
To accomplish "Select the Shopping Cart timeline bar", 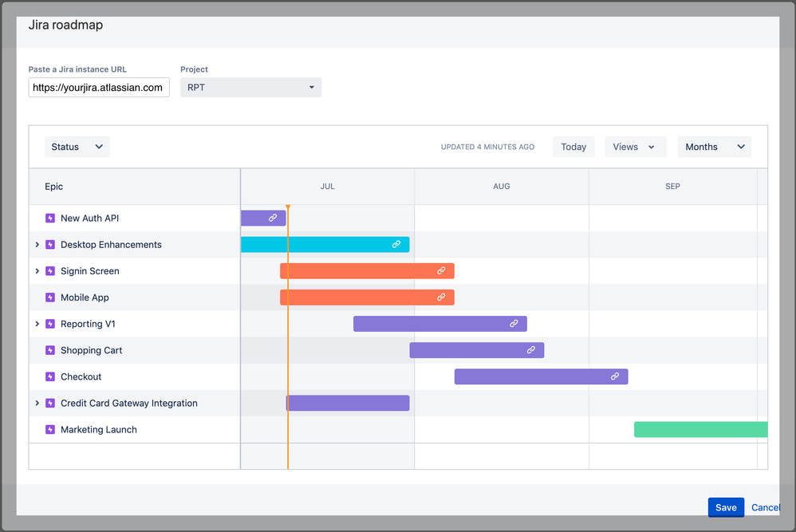I will (x=477, y=350).
